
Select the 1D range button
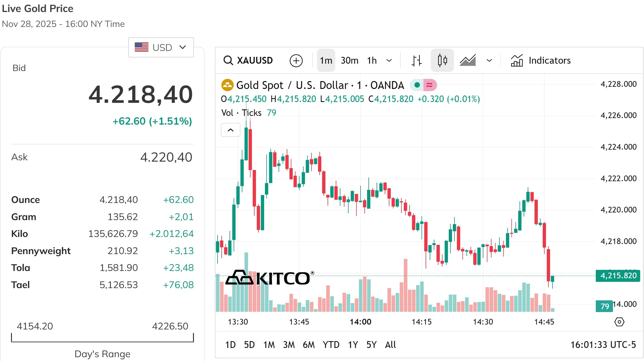click(230, 345)
